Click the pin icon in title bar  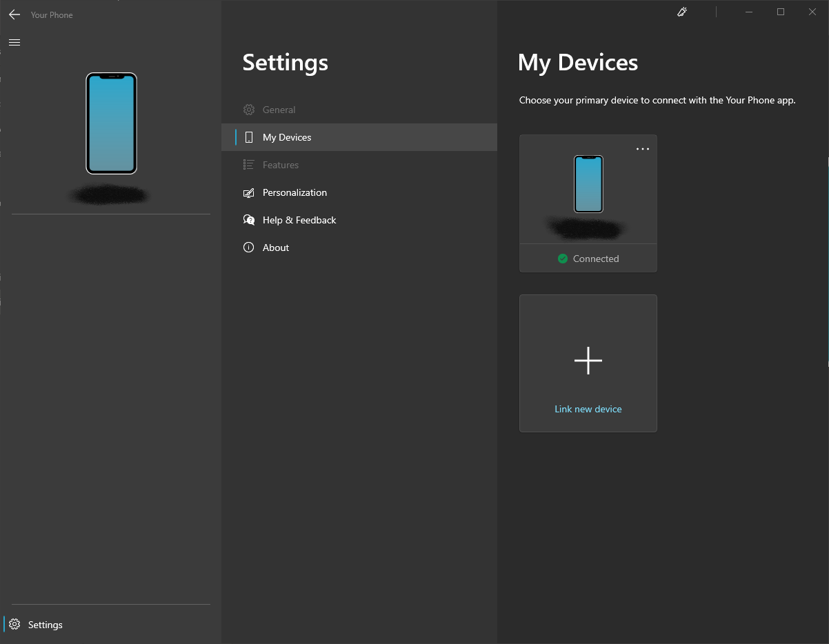(682, 12)
